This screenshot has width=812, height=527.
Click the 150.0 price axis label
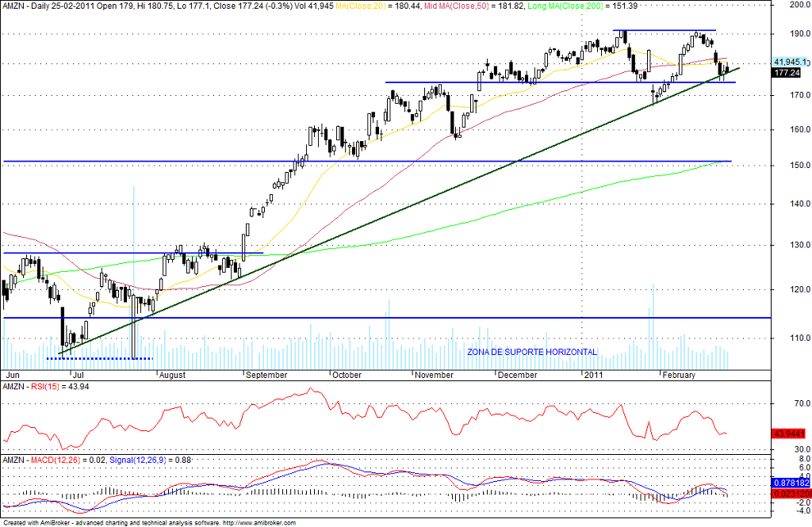point(799,165)
